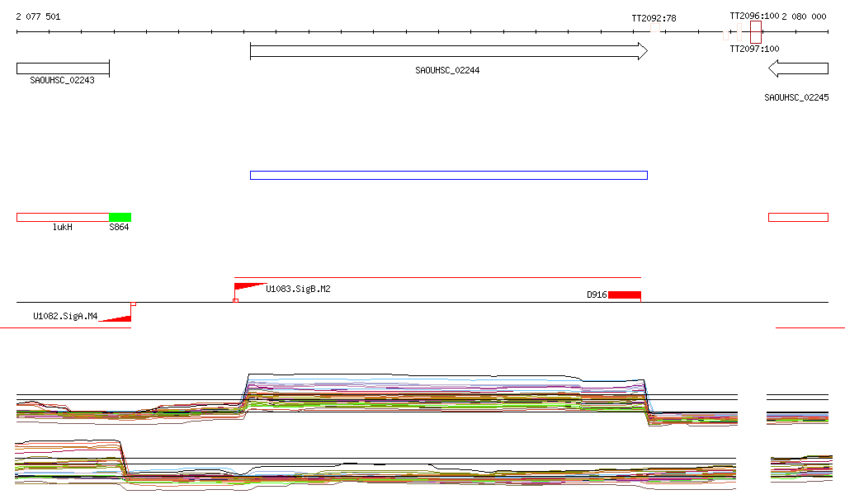Screen dimensions: 845x504
Task: Select the red TT2097:100 terminator box
Action: pyautogui.click(x=755, y=32)
